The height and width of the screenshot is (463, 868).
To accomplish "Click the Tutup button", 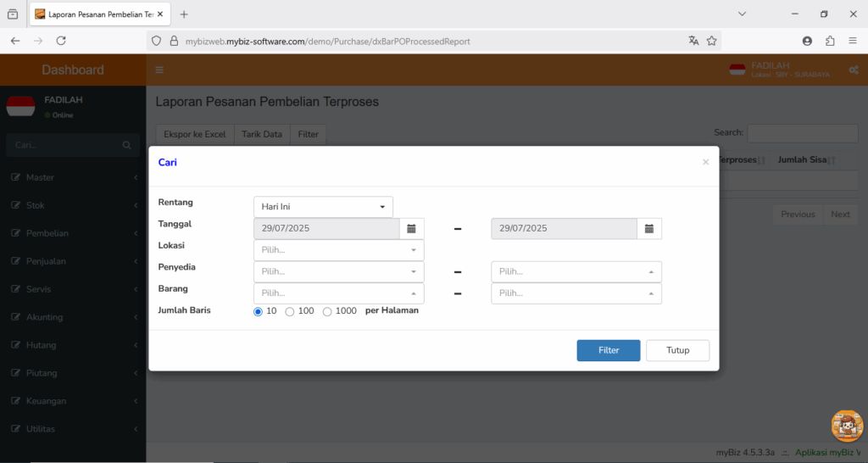I will click(x=677, y=350).
